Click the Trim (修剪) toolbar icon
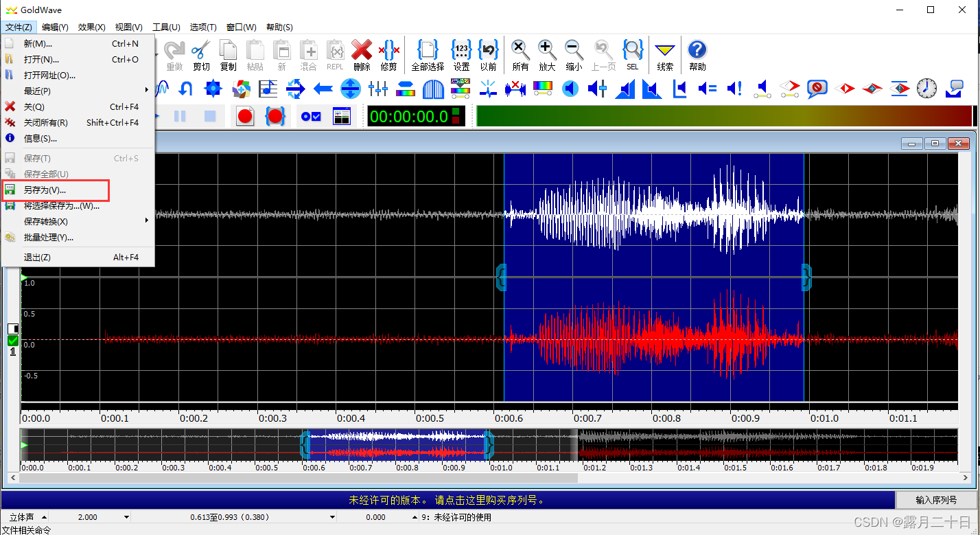Viewport: 980px width, 535px height. pos(388,55)
